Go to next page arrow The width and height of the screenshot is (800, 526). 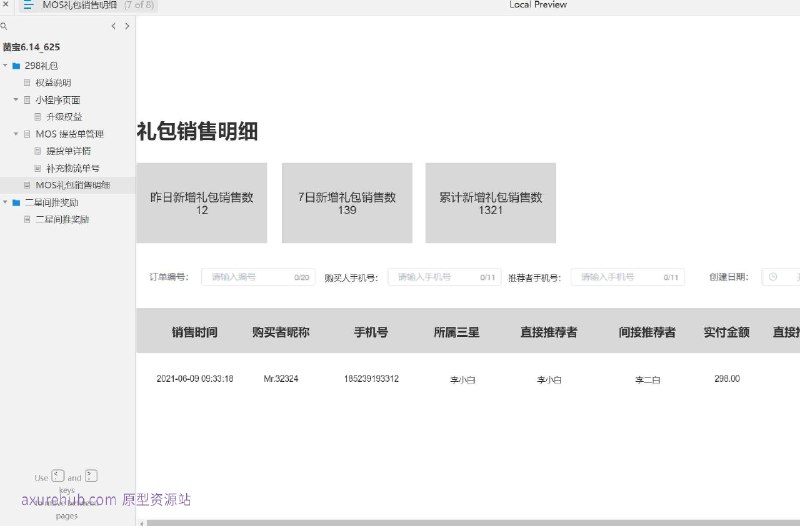click(x=127, y=26)
